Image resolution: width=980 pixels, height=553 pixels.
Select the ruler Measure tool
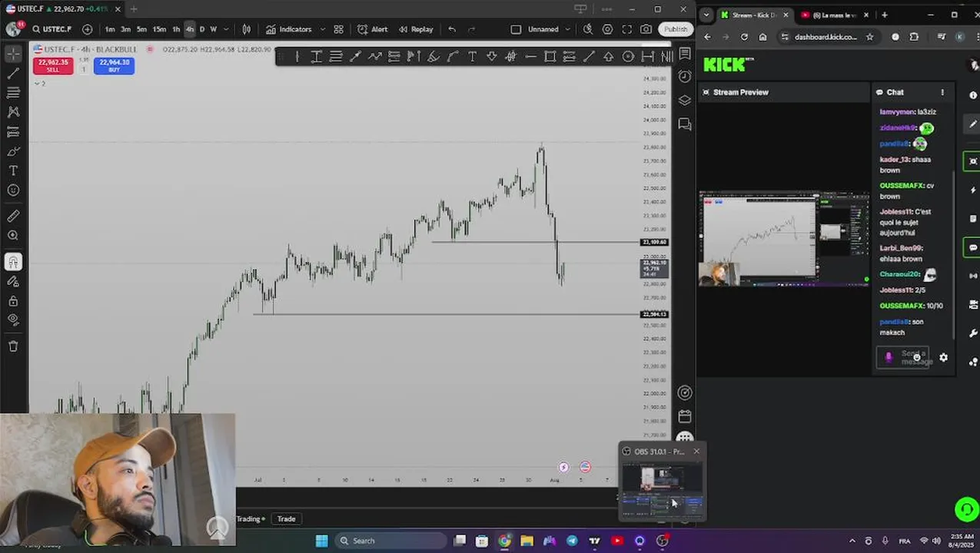13,217
